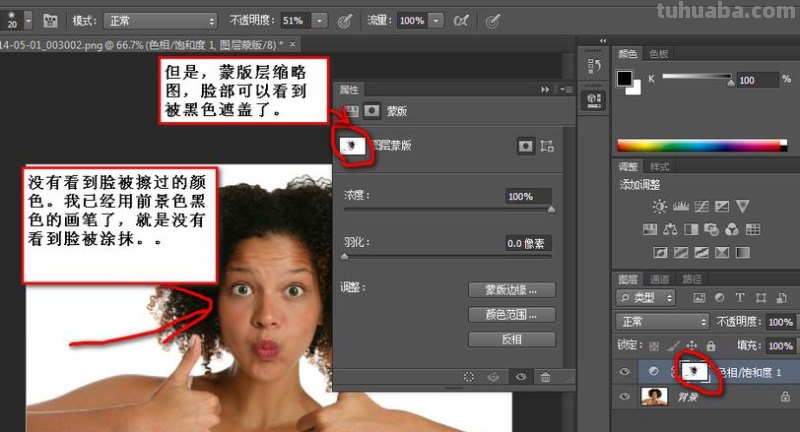The height and width of the screenshot is (432, 800).
Task: Add an Invert adjustment
Action: coord(660,252)
